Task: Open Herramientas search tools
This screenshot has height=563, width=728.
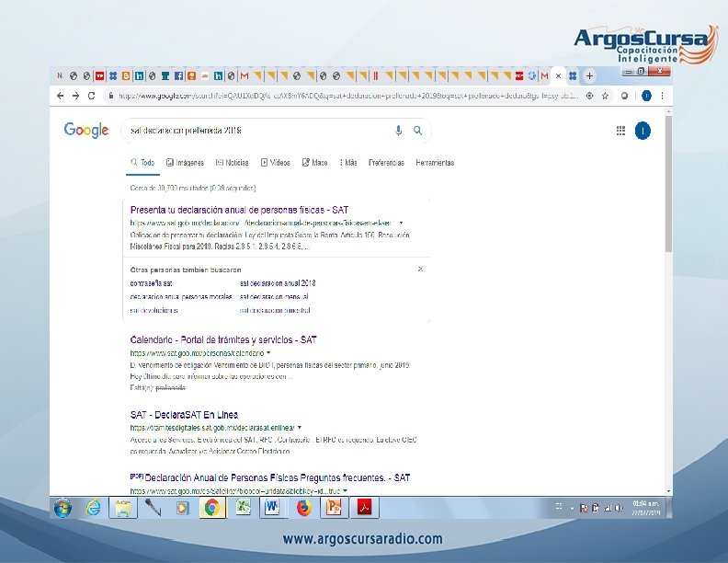Action: click(x=435, y=163)
